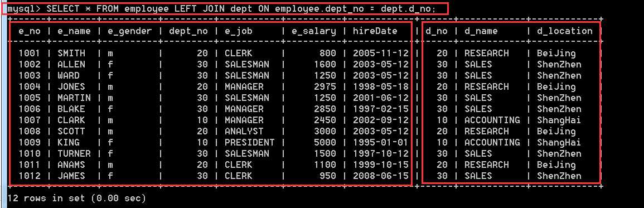Click the ANALYST job value
The width and height of the screenshot is (644, 208).
[x=244, y=132]
